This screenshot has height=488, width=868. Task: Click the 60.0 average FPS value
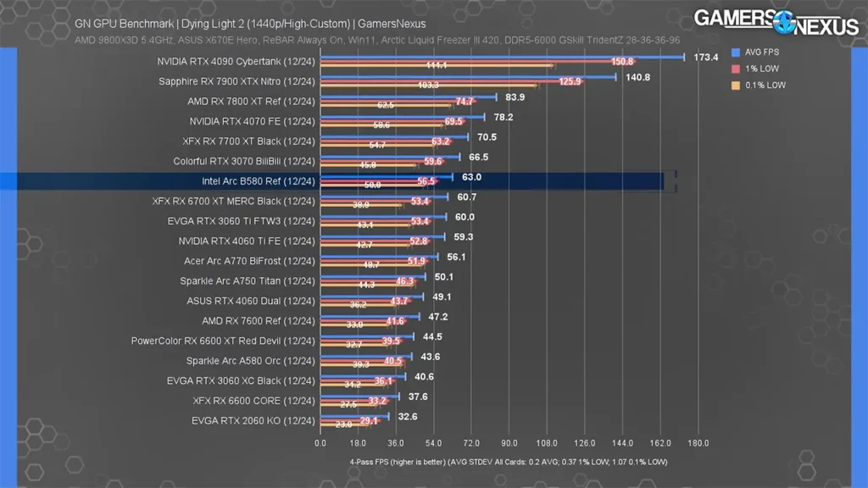pyautogui.click(x=465, y=217)
